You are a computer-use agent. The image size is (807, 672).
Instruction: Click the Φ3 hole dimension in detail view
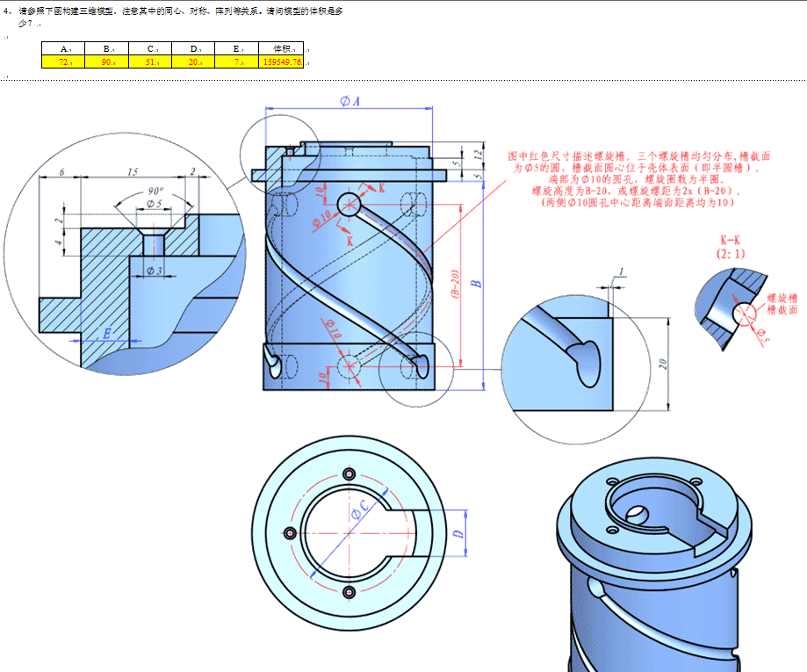tap(154, 271)
